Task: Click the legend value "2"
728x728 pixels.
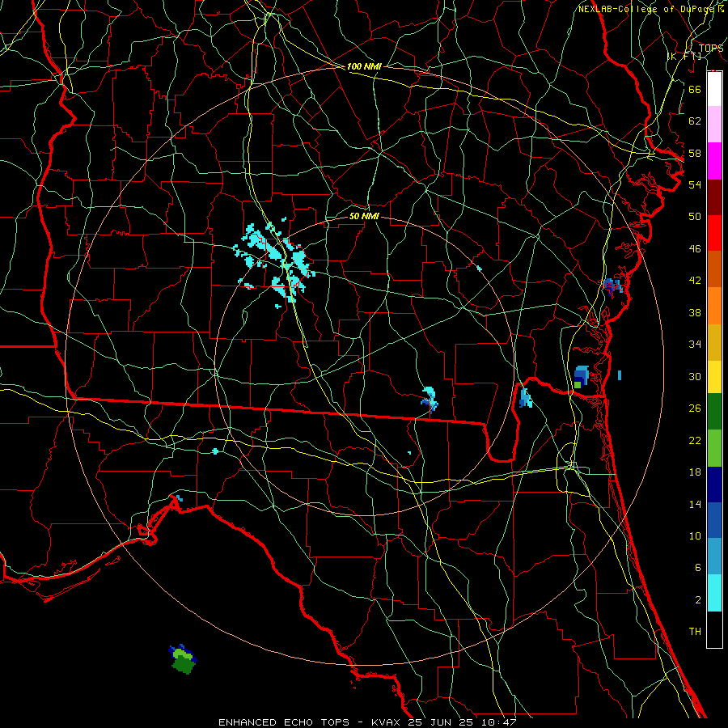Action: coord(697,600)
